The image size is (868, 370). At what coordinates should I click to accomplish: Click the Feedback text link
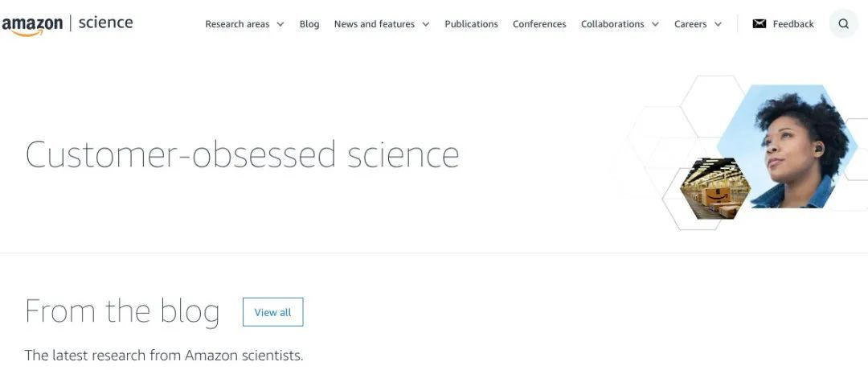point(793,24)
